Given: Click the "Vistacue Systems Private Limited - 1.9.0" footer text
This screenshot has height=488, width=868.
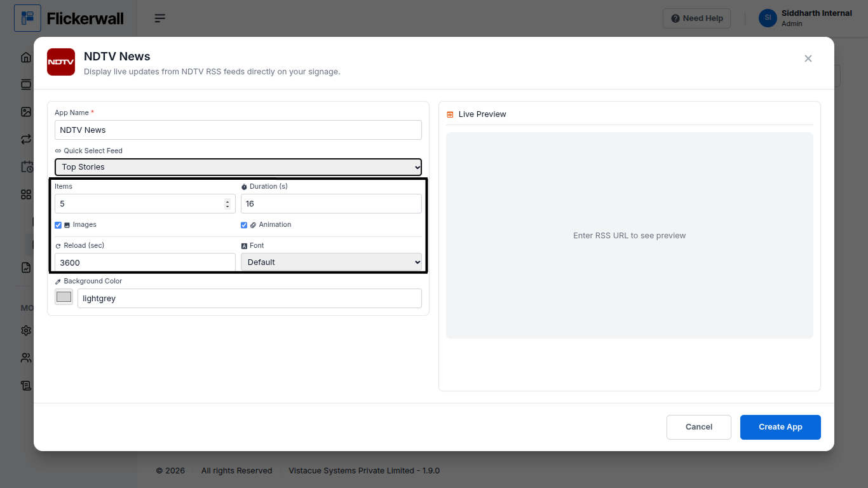Looking at the screenshot, I should [364, 471].
